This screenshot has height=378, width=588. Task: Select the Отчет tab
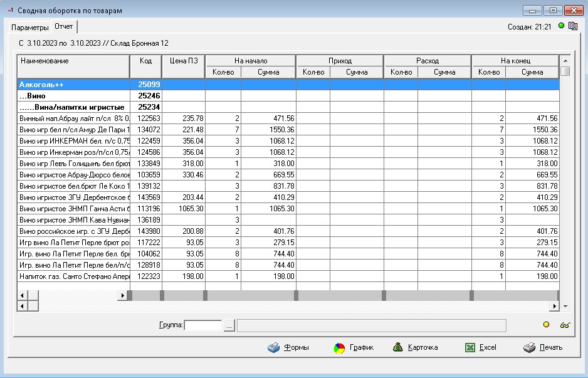[x=64, y=27]
